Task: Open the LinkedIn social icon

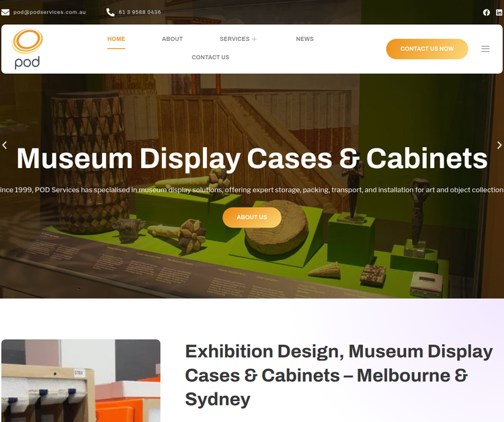Action: [499, 13]
